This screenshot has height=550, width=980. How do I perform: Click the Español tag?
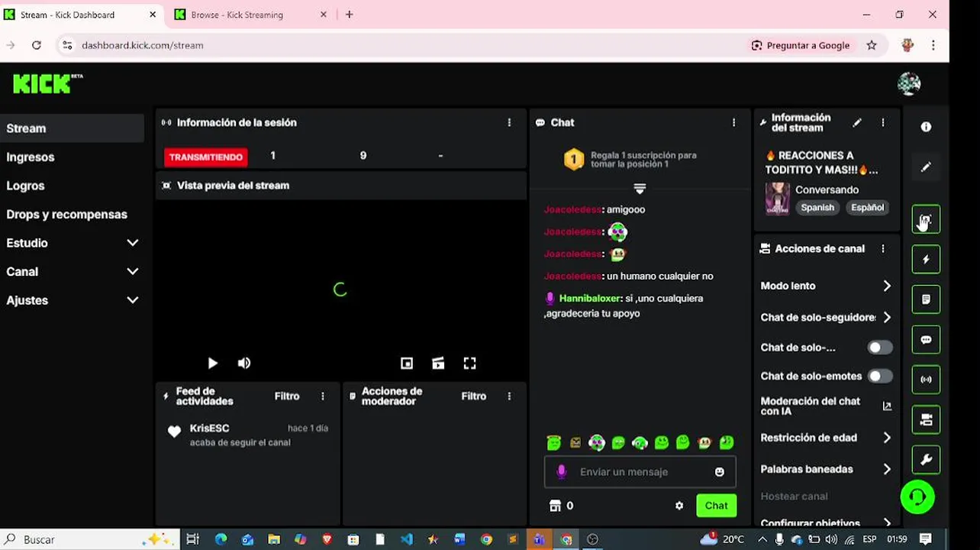868,208
